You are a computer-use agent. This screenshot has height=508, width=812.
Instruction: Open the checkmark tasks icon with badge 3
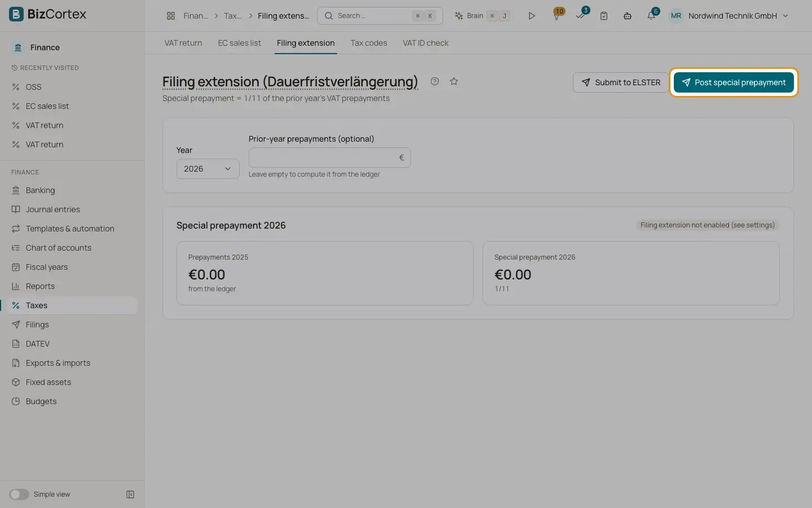pos(581,15)
